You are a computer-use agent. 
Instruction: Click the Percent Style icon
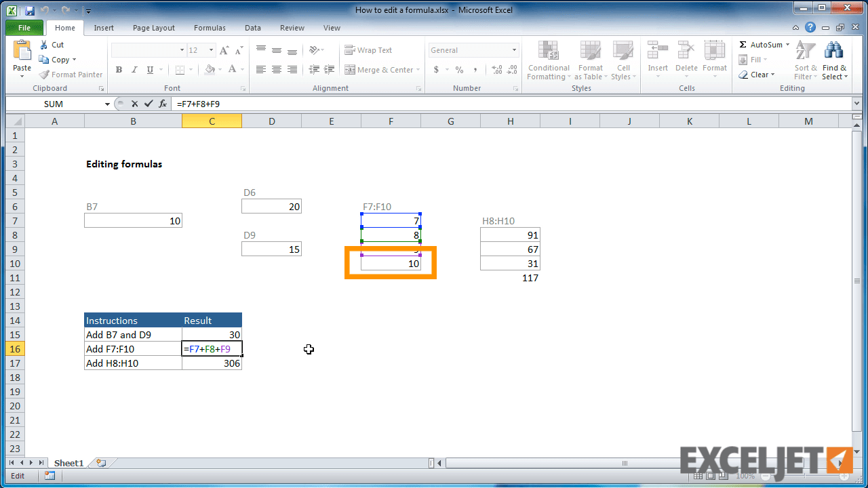click(x=458, y=69)
